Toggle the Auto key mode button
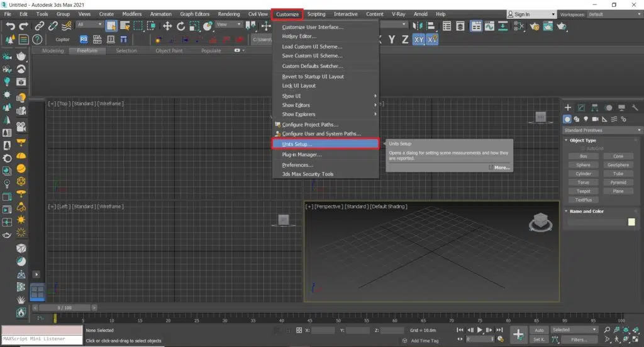644x347 pixels. coord(539,329)
